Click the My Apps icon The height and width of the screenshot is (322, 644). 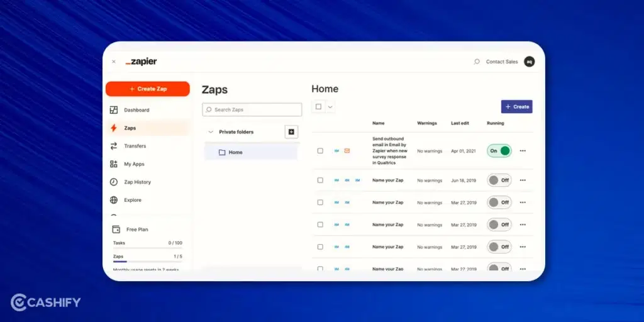click(114, 164)
